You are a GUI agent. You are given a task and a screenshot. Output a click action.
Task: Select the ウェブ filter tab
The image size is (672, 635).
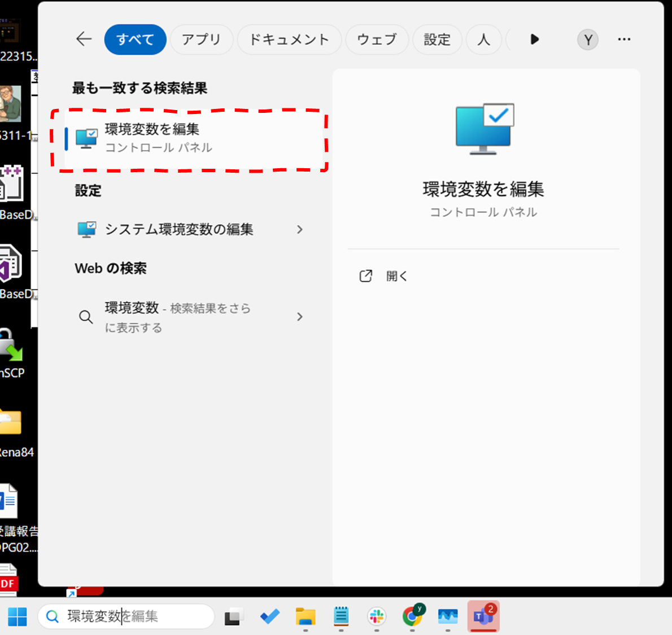[x=377, y=40]
